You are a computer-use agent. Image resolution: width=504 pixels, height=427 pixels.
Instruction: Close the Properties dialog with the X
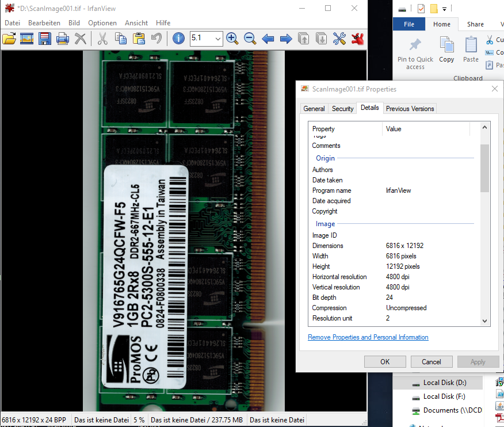495,89
